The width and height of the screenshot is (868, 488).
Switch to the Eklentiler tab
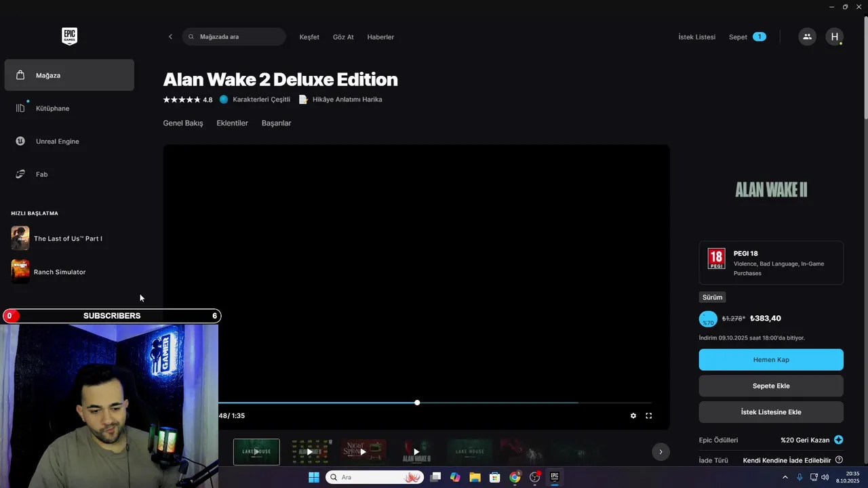point(232,123)
